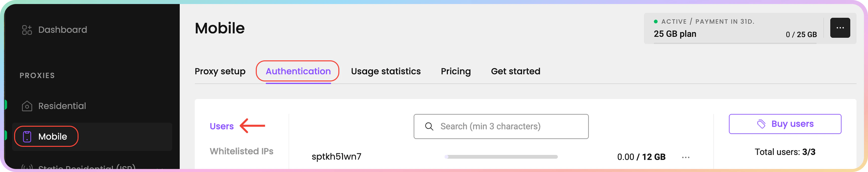
Task: Go to the Pricing tab
Action: click(x=456, y=71)
